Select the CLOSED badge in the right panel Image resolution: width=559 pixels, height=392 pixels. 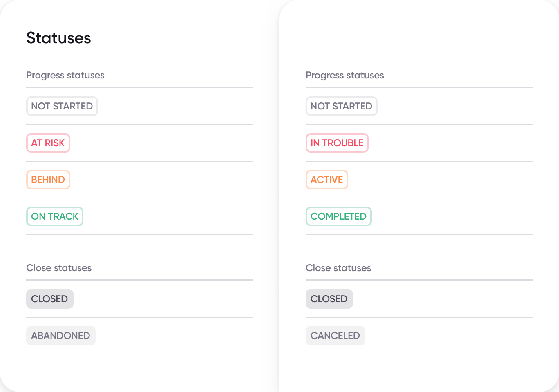[x=329, y=298]
